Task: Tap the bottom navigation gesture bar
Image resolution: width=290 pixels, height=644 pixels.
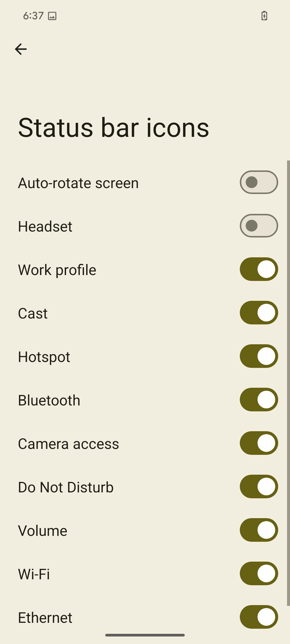Action: click(145, 635)
